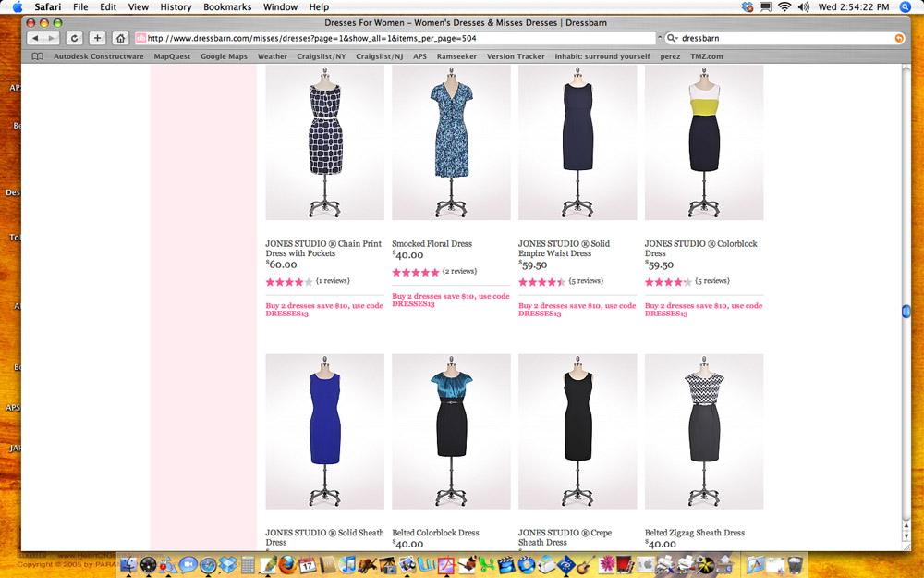
Task: Reload the Dressbarn page
Action: [x=74, y=38]
